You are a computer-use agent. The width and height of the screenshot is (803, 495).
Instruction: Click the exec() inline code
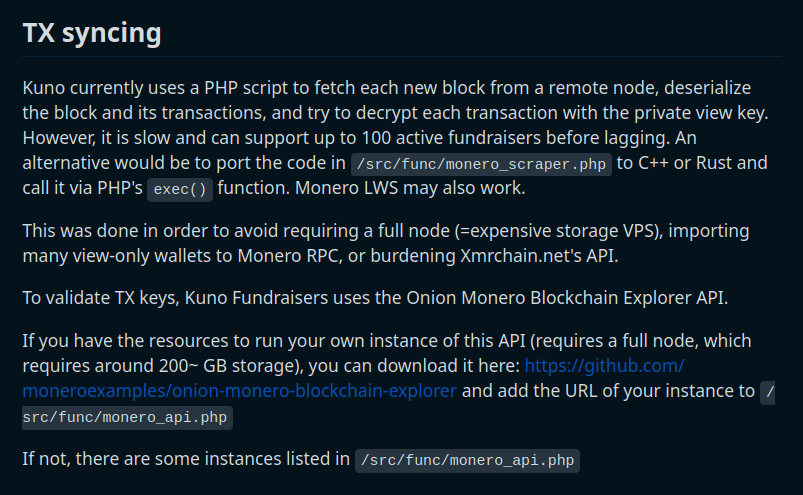[180, 189]
